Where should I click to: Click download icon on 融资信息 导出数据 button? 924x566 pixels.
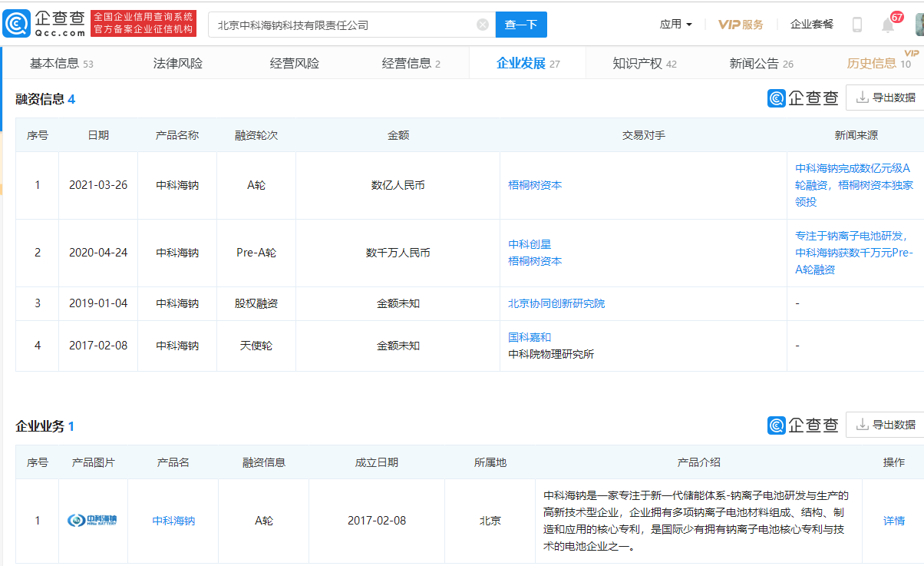tap(862, 98)
